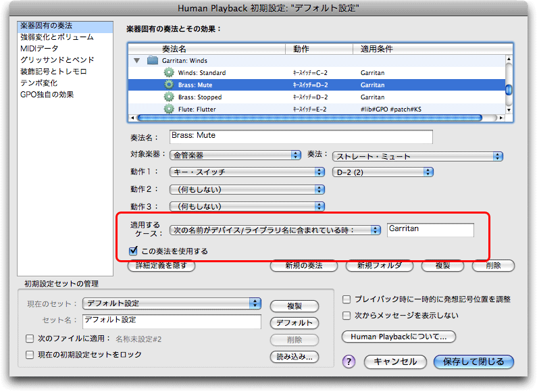Open the 対象楽器 dropdown showing 金管楽器

click(235, 155)
